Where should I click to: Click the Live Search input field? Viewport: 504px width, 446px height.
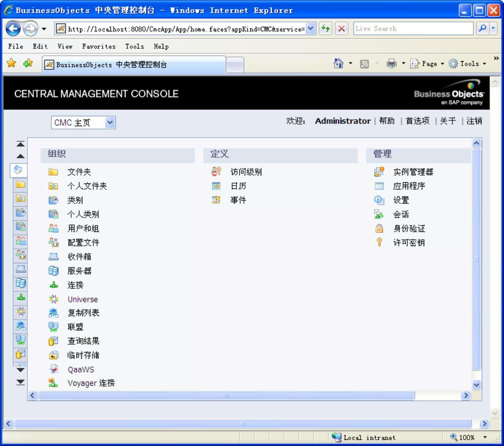pyautogui.click(x=413, y=29)
